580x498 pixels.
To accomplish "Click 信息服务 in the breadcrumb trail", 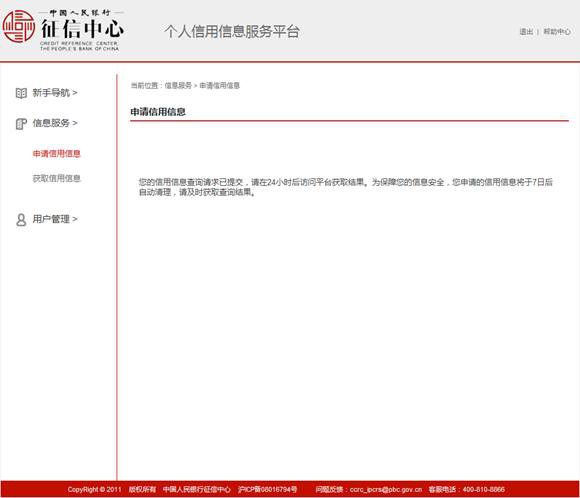I will click(178, 86).
